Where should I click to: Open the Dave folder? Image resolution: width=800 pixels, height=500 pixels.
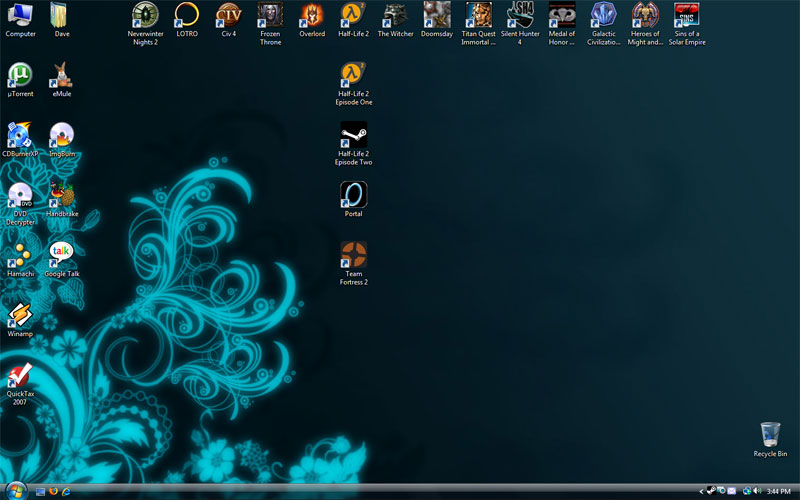coord(62,15)
